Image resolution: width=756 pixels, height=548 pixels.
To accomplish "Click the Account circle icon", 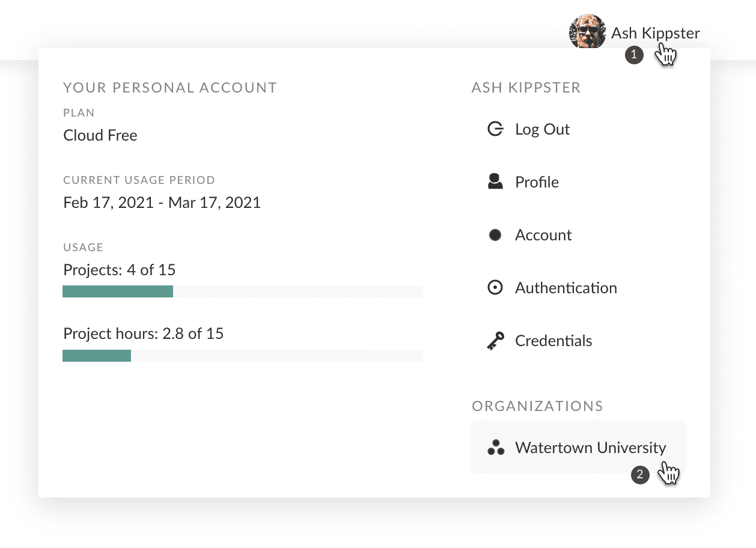I will click(x=495, y=234).
